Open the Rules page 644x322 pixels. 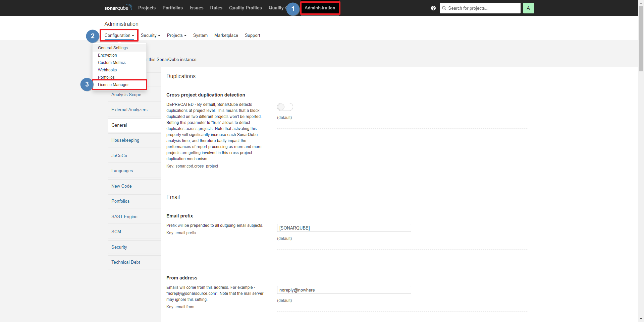216,8
